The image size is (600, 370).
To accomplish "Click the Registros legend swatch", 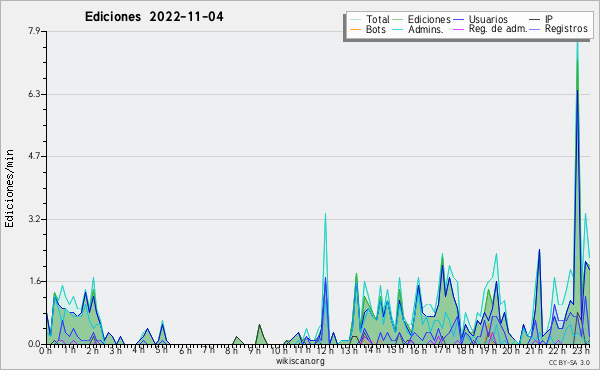I will point(535,29).
